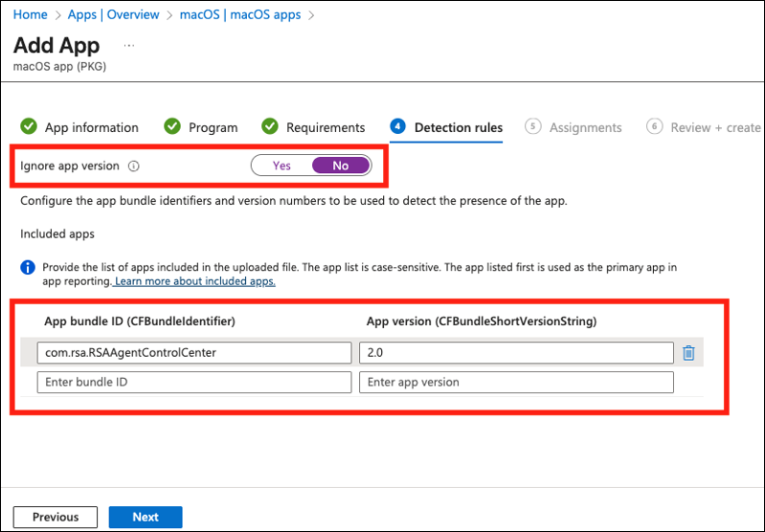Click the green checkmark for Requirements step
Screen dimensions: 765x532
point(270,127)
